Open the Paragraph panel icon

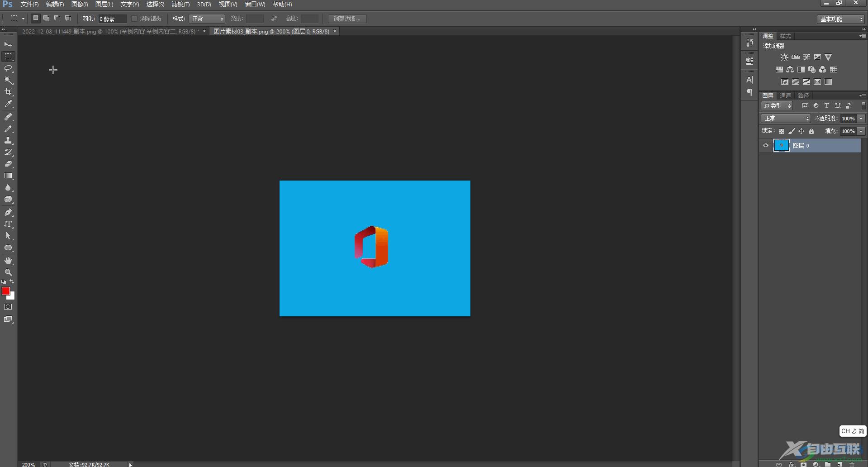point(749,92)
